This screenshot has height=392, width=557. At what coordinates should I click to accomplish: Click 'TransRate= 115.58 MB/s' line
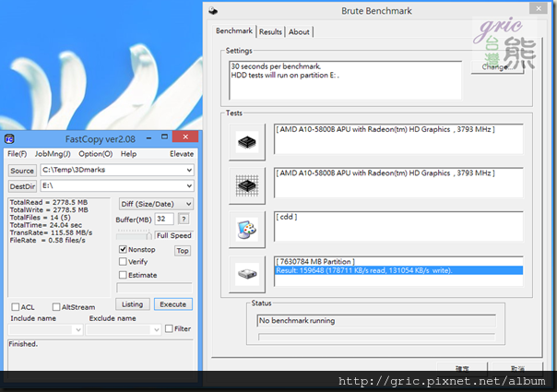[x=51, y=232]
